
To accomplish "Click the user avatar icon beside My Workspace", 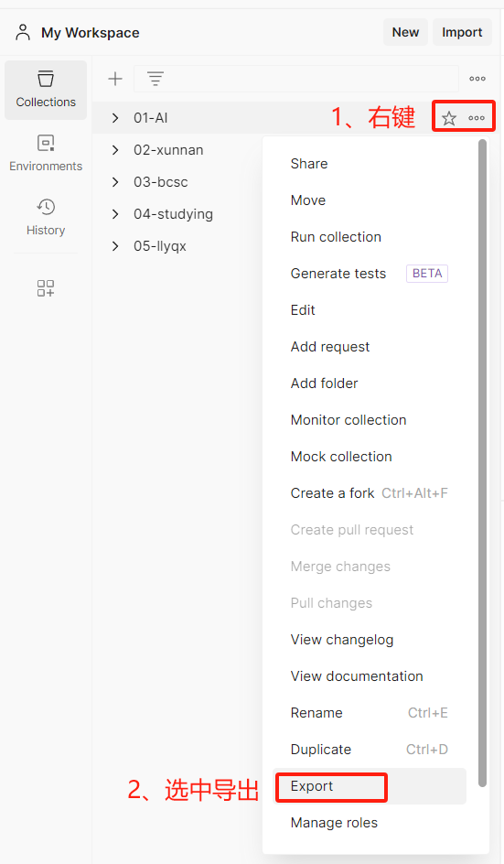I will [23, 33].
